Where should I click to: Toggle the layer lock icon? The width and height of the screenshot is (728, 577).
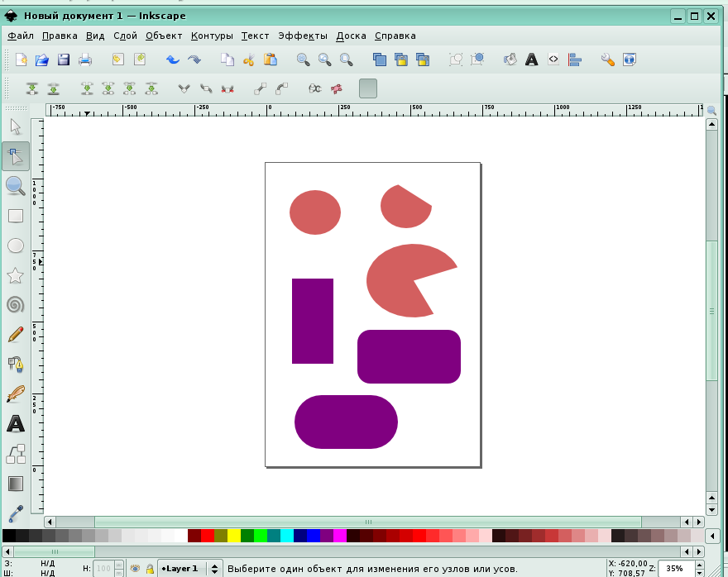click(x=150, y=569)
